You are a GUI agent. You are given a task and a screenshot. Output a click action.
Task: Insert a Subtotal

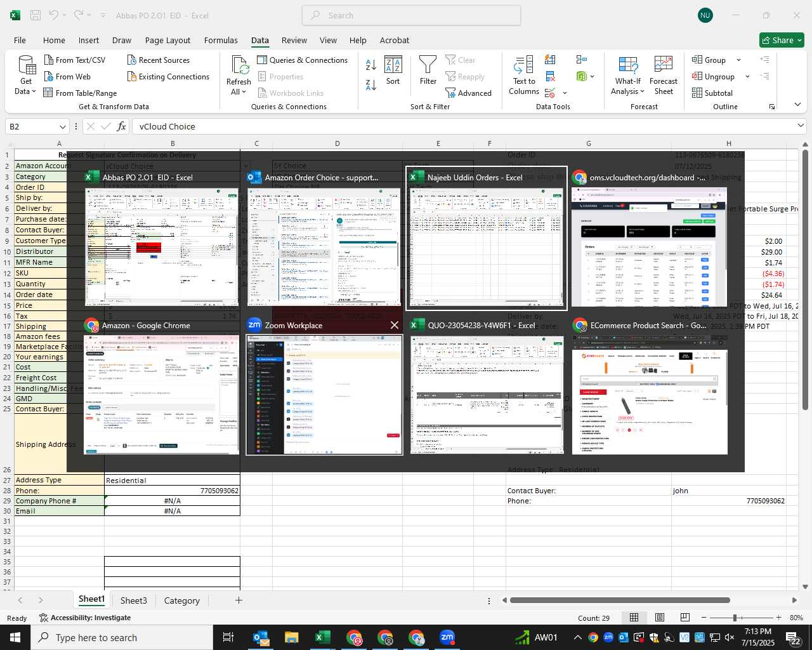712,93
